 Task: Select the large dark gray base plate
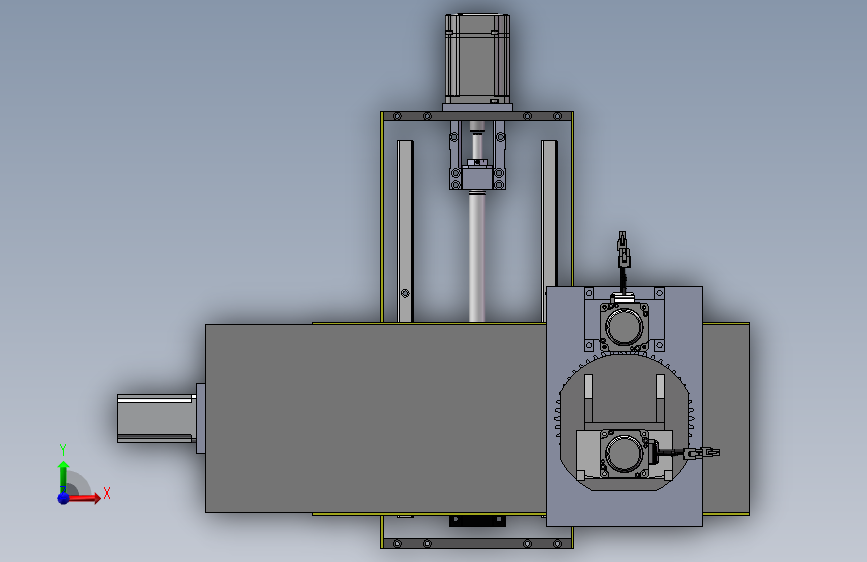pos(375,418)
